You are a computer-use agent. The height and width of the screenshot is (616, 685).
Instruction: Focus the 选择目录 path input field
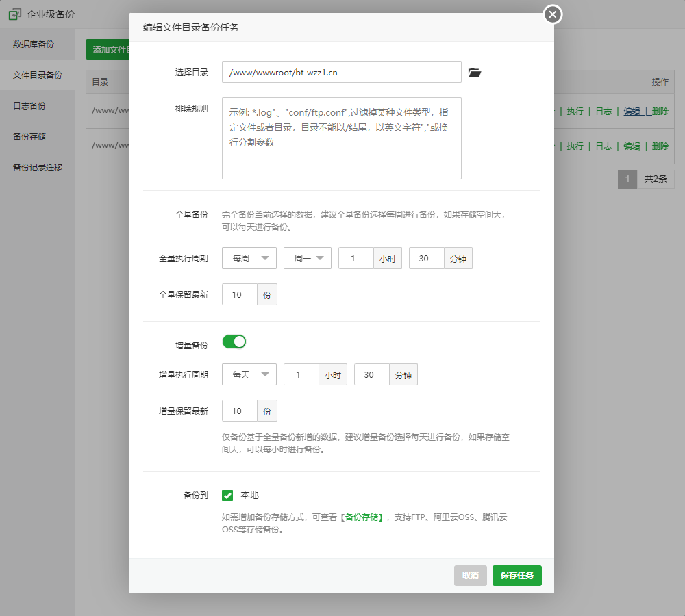point(341,73)
